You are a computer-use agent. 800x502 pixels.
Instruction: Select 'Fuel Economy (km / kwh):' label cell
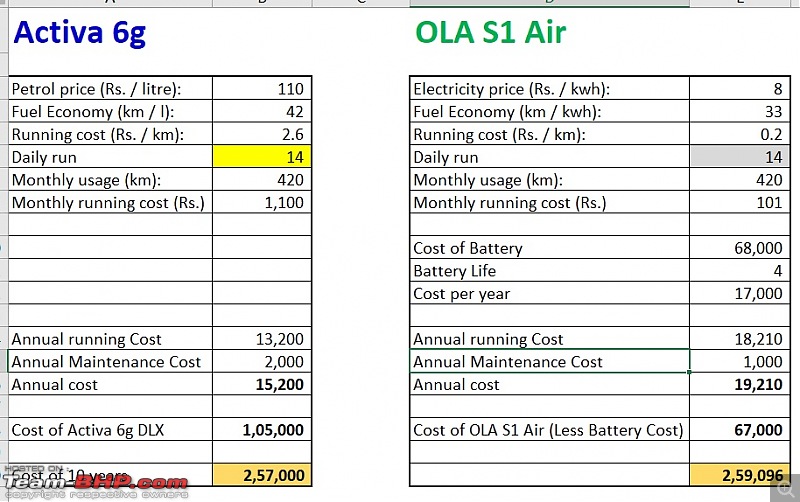coord(549,111)
